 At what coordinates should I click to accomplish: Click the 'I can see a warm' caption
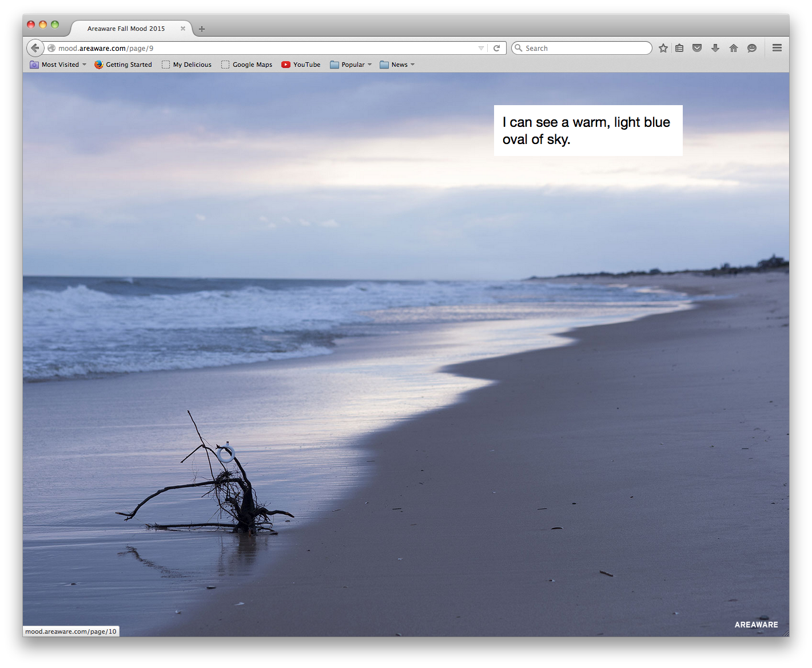click(588, 130)
